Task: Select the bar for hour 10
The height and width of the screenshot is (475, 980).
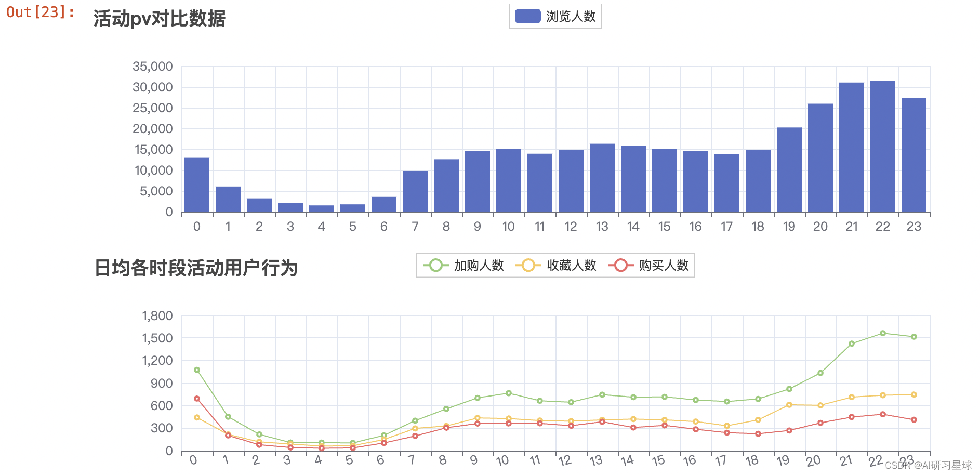Action: 509,180
